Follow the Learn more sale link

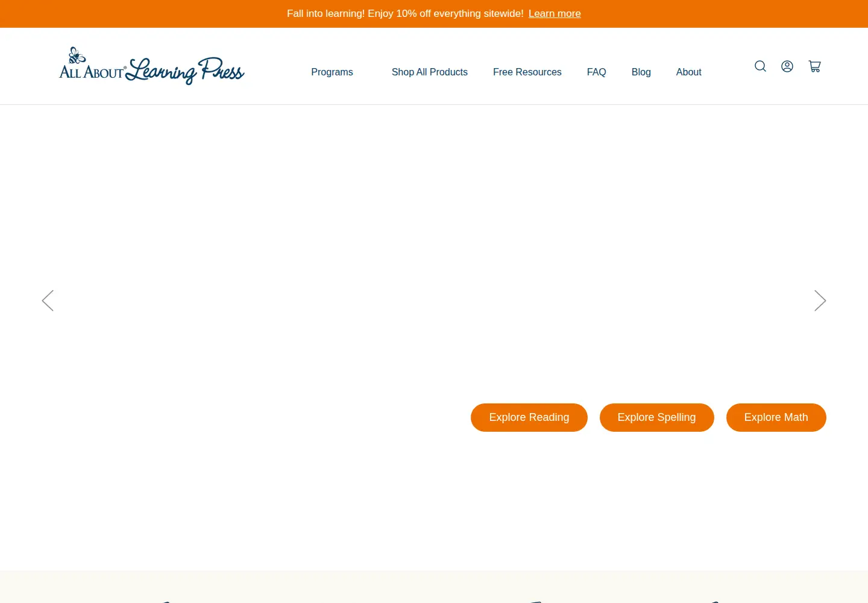(555, 13)
